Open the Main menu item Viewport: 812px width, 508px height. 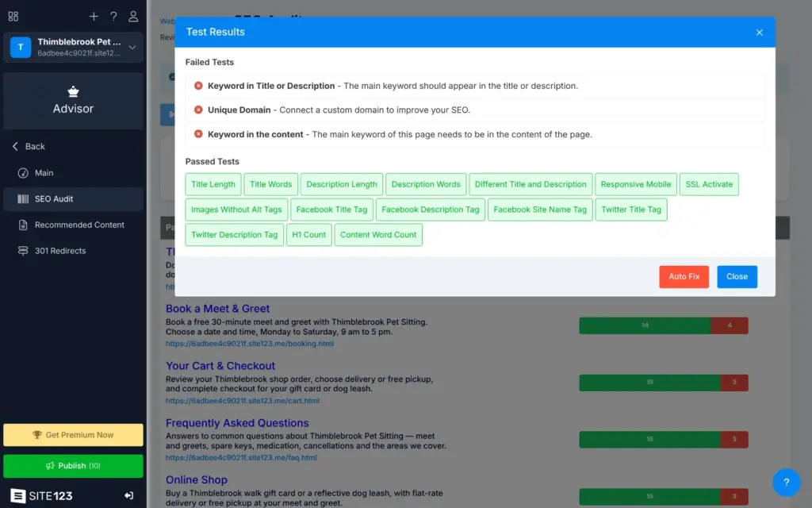coord(73,172)
